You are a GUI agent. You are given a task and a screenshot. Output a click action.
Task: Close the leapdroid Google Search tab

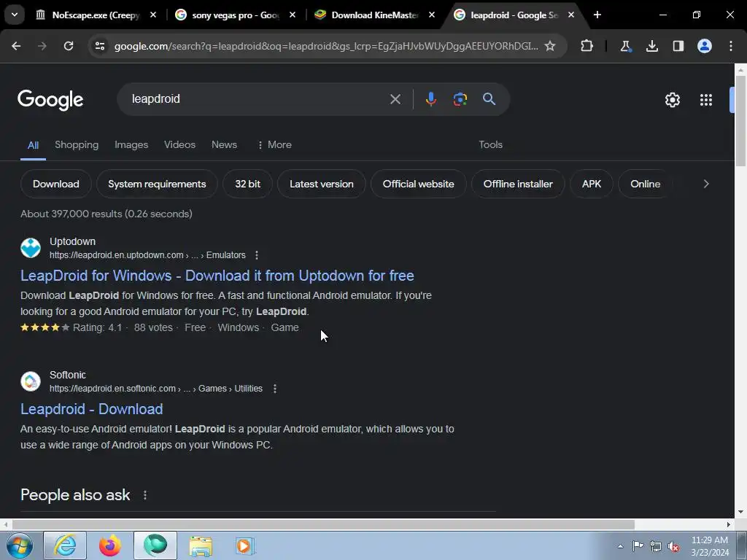(570, 15)
